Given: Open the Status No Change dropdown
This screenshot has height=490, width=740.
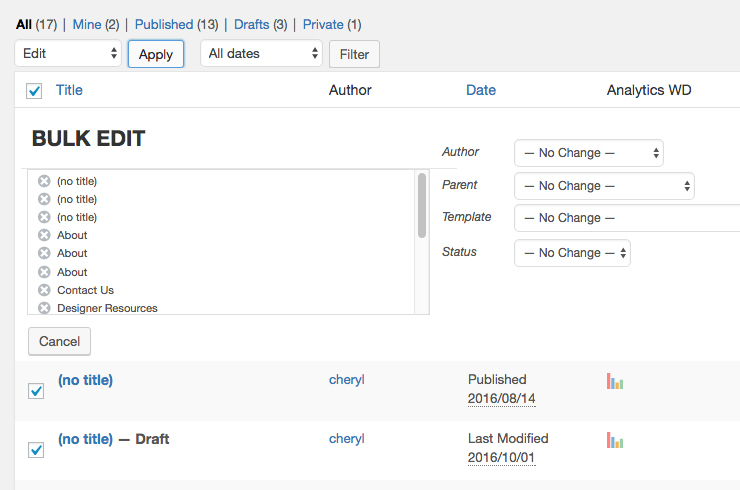Looking at the screenshot, I should tap(572, 253).
